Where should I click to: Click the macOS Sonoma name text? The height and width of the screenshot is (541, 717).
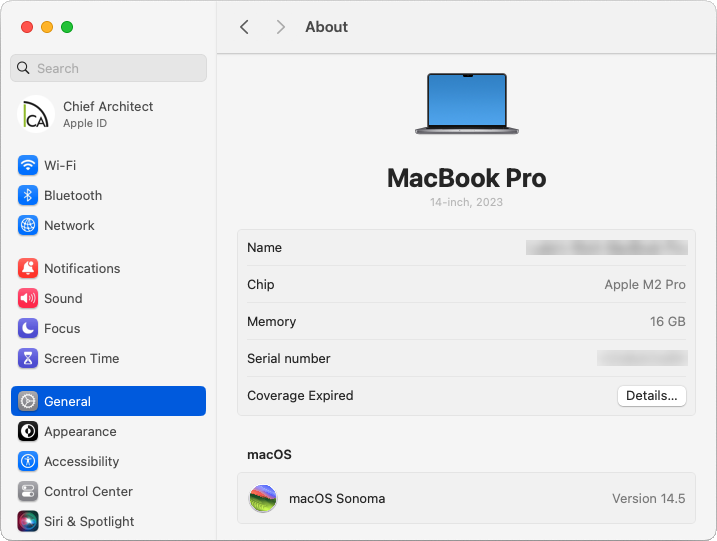tap(337, 498)
